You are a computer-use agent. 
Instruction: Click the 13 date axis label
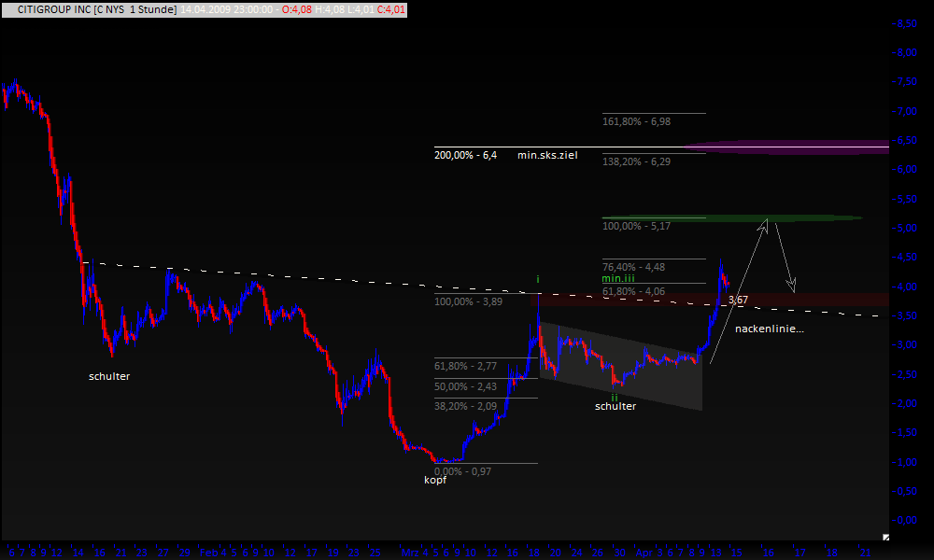coord(715,553)
